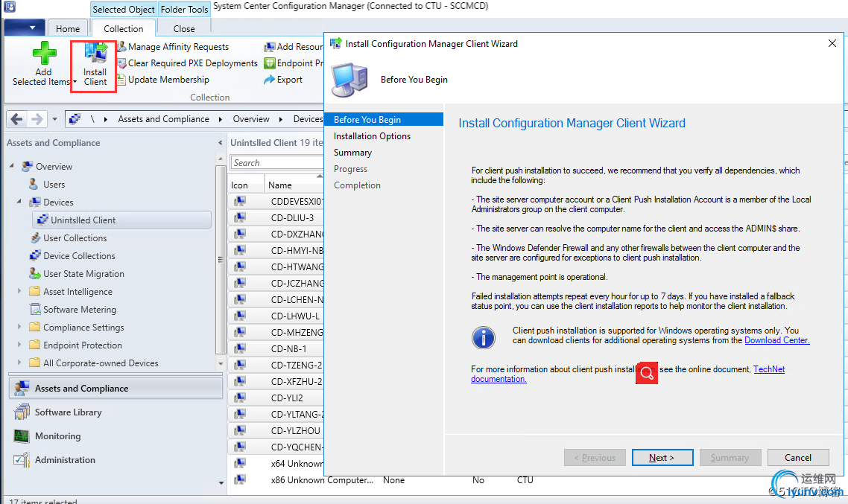Open the Assets and Compliance workspace
The width and height of the screenshot is (848, 504).
point(116,389)
